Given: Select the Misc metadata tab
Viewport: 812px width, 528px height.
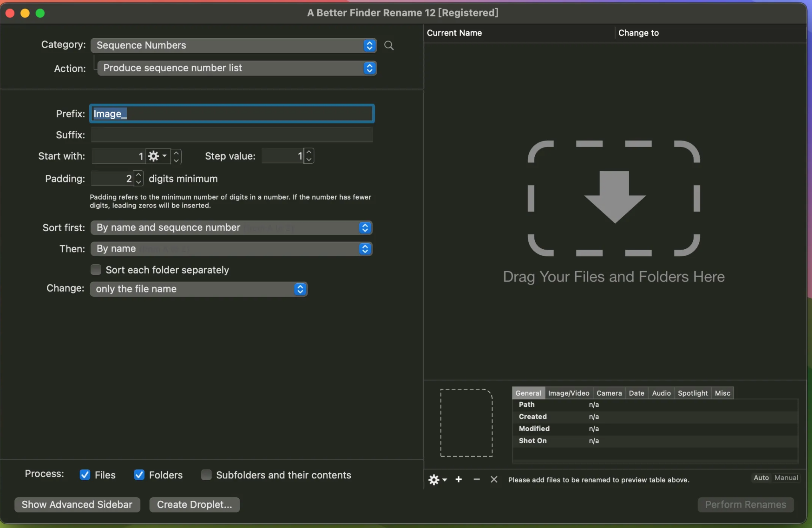Looking at the screenshot, I should click(722, 393).
